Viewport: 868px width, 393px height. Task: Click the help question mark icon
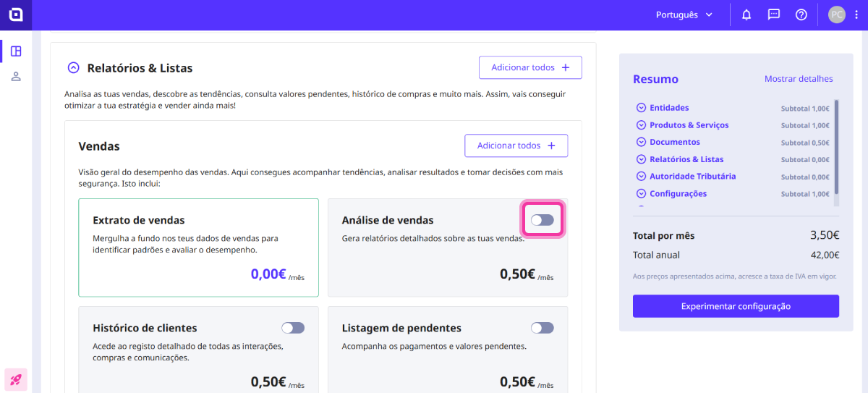coord(801,14)
